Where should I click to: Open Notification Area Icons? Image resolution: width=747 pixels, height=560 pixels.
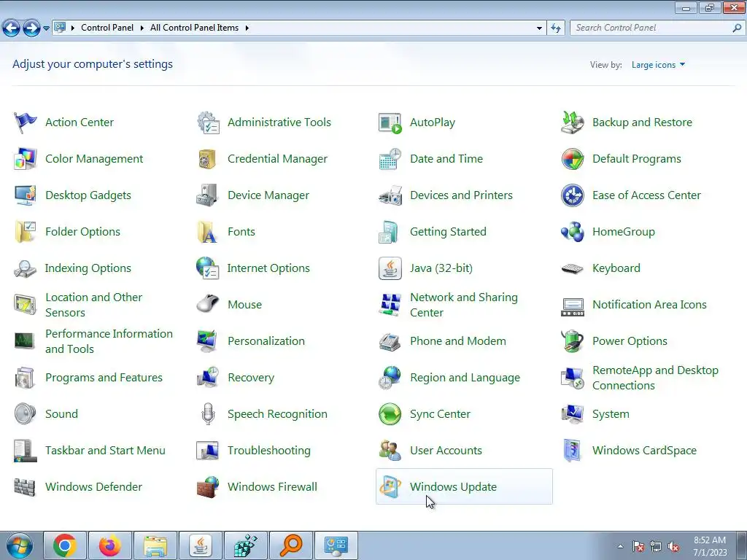(x=649, y=305)
